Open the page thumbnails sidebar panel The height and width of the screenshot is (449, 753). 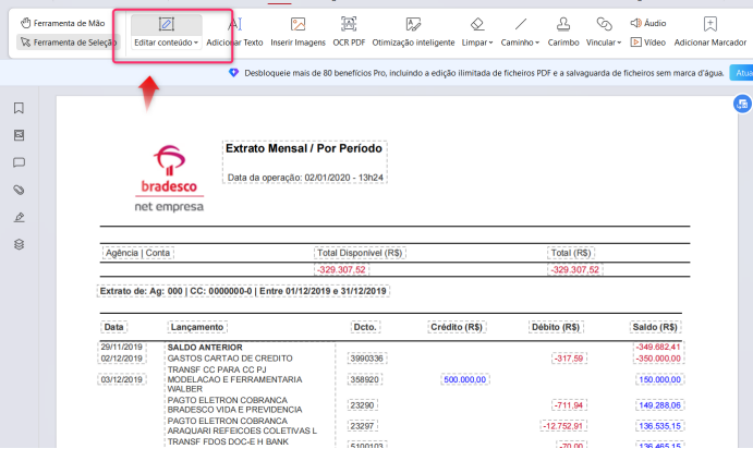19,135
